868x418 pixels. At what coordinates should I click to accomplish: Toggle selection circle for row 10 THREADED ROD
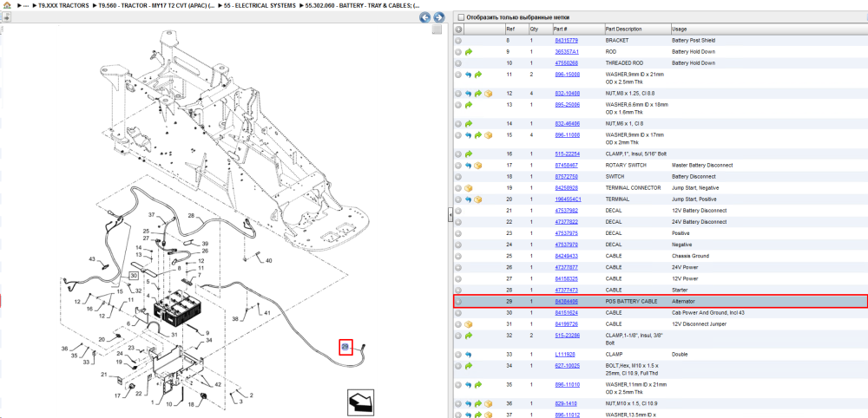click(458, 63)
